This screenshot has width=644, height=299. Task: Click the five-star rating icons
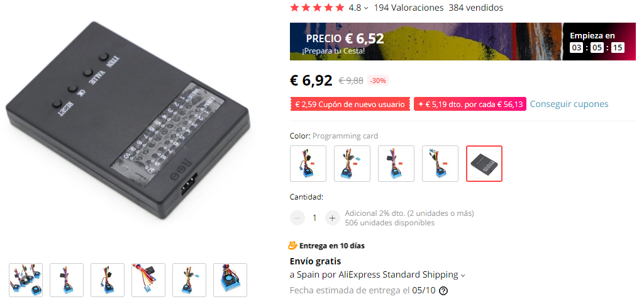pyautogui.click(x=317, y=8)
